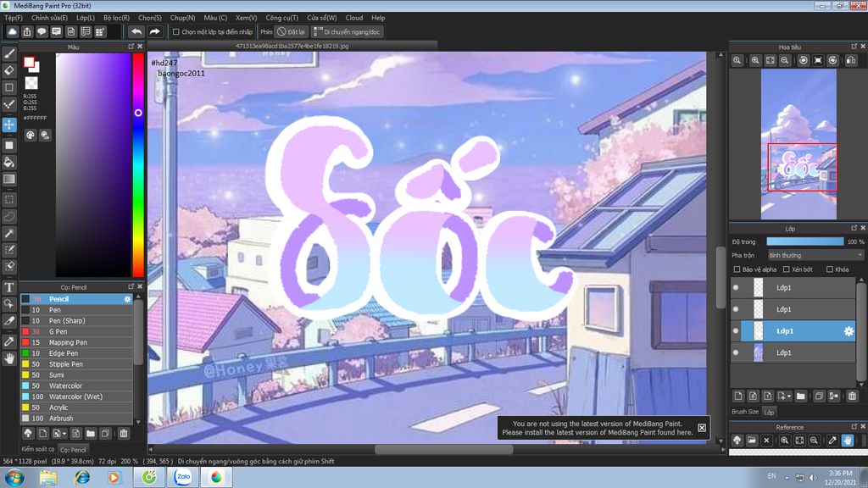The image size is (868, 488).
Task: Switch to 'Kiểm soát cọ' tab
Action: (x=37, y=449)
